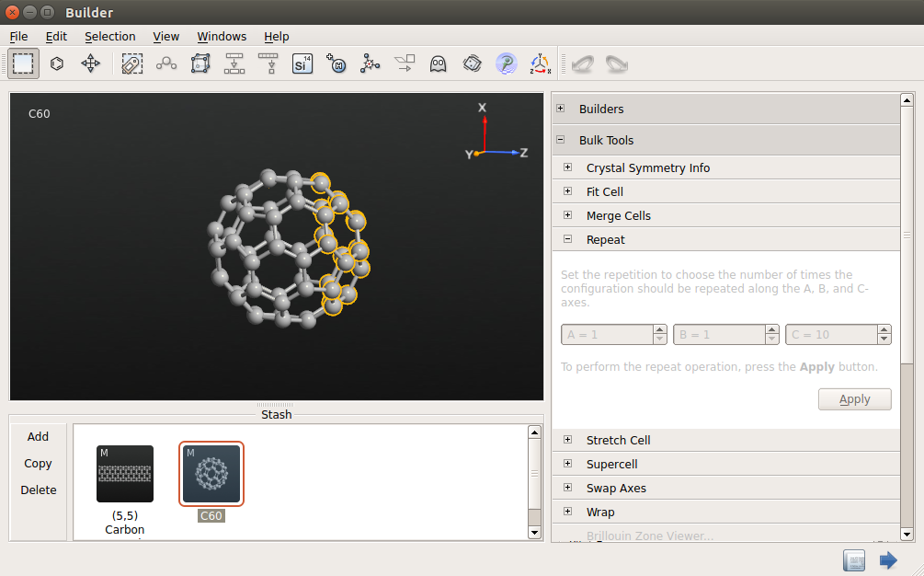Click the select-by-tag toolbar icon
This screenshot has height=576, width=924.
[x=132, y=63]
